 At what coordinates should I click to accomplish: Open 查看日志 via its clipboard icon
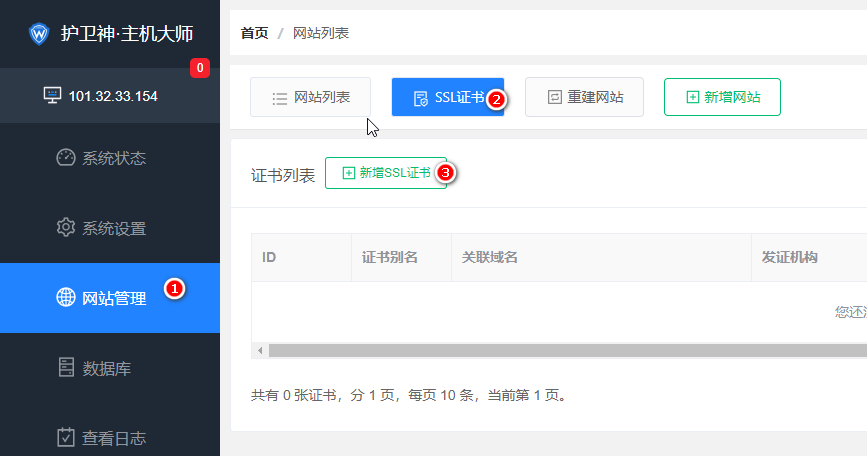coord(66,437)
